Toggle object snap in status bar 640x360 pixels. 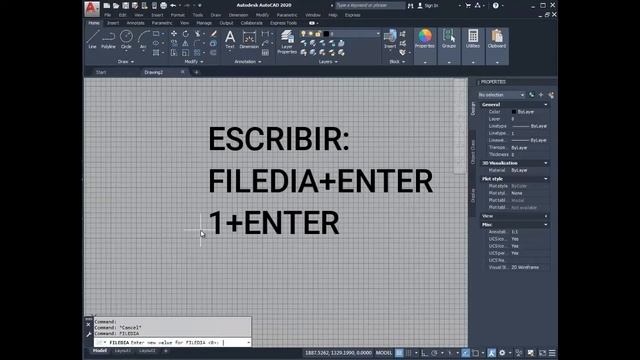point(476,353)
